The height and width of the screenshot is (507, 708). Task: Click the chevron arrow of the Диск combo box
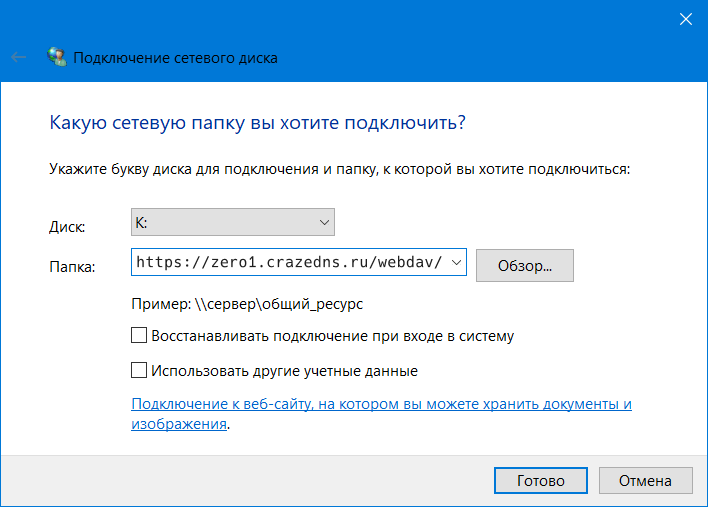tap(323, 221)
